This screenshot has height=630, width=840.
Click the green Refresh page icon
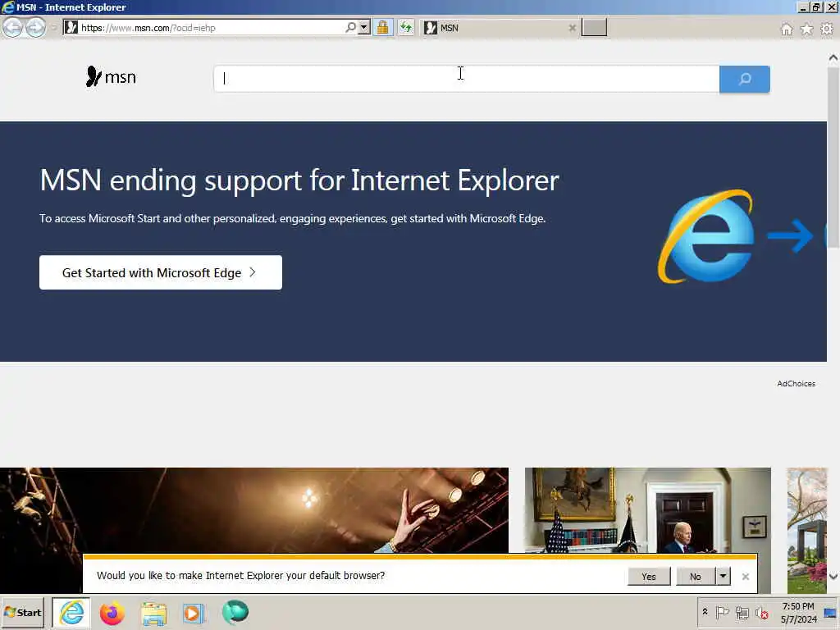coord(406,27)
